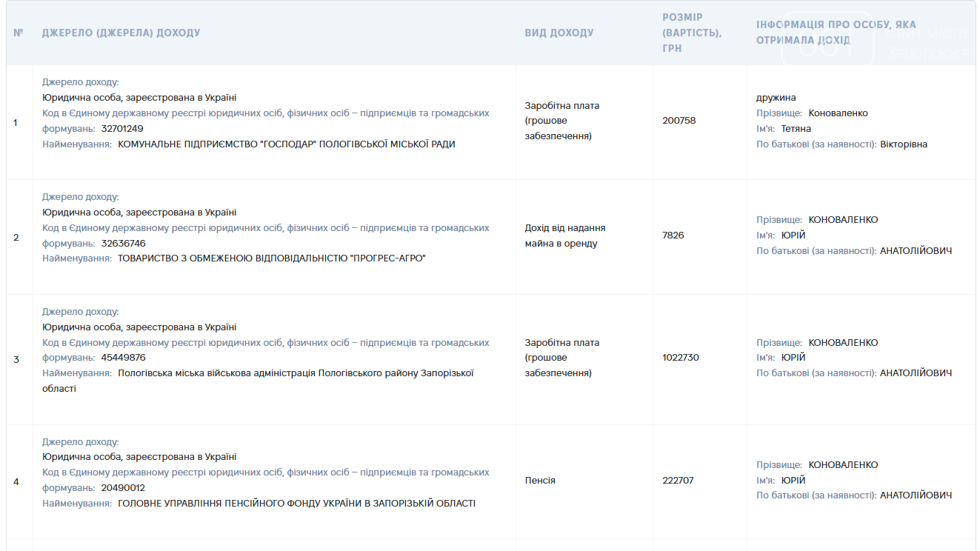
Task: Click registry code 32701249
Action: [x=122, y=128]
